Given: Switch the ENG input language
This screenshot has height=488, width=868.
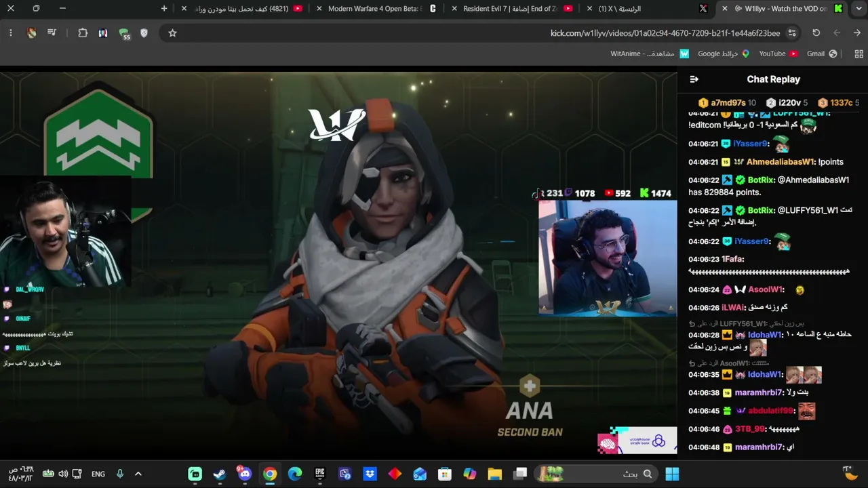Looking at the screenshot, I should coord(98,474).
